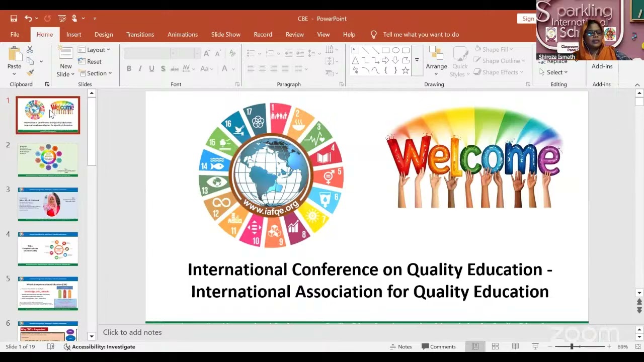Open the Transitions tab
Viewport: 644px width, 362px height.
[140, 34]
